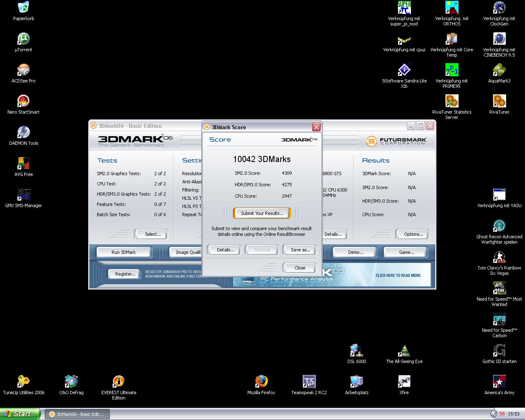Select the DSL 6000 connection icon

point(356,351)
